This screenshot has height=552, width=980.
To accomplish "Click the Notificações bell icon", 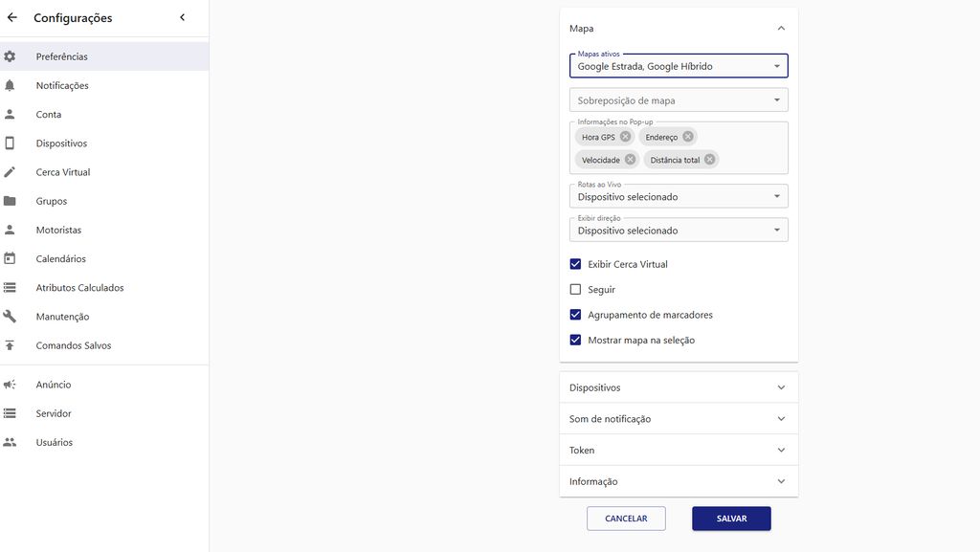I will point(10,85).
